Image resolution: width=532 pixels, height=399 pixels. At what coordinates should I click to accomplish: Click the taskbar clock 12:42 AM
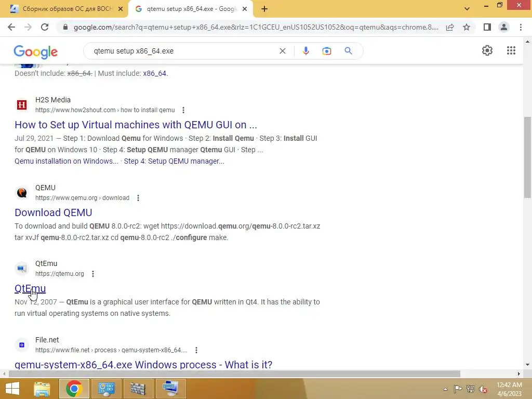pyautogui.click(x=509, y=385)
